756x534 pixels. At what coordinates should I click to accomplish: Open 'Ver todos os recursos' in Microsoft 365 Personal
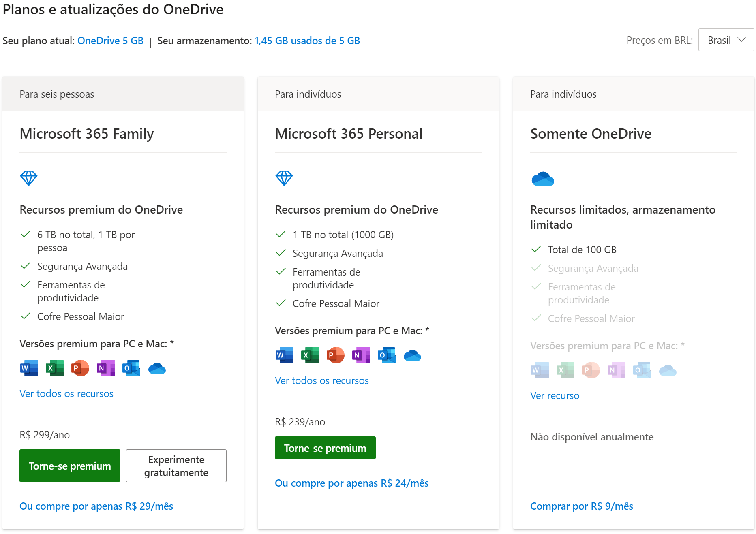click(322, 380)
